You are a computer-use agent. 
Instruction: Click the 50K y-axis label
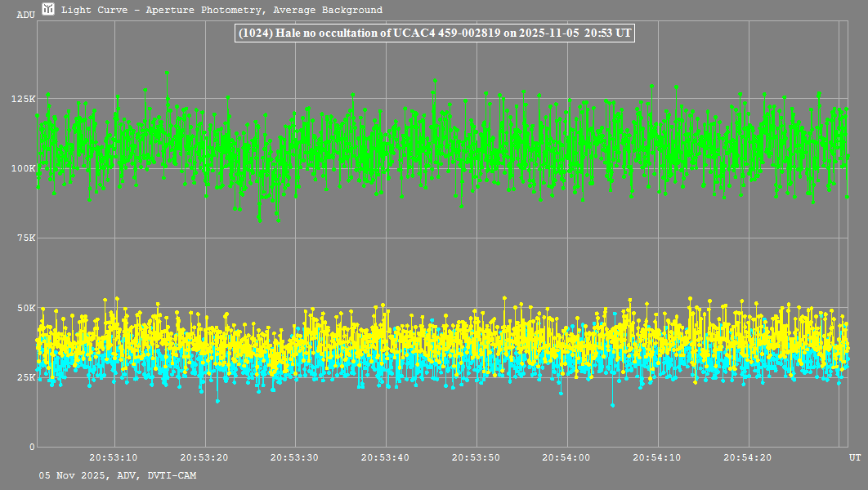[x=25, y=308]
